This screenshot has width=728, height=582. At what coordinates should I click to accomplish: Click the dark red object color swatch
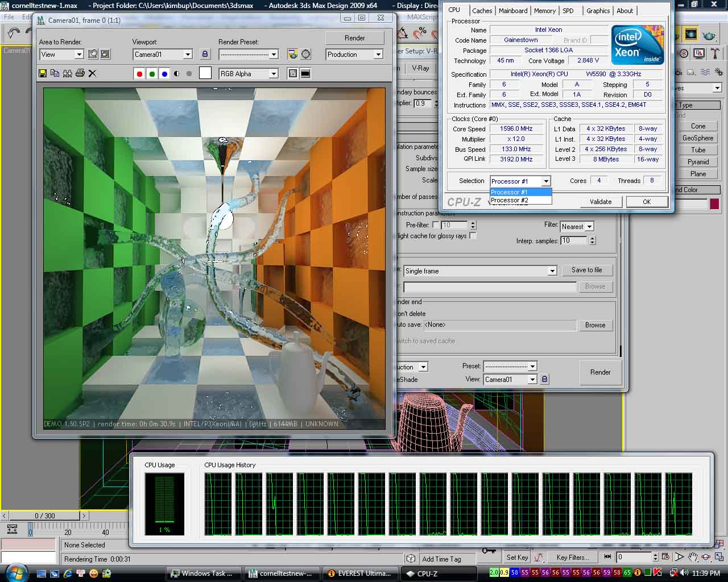(x=714, y=203)
